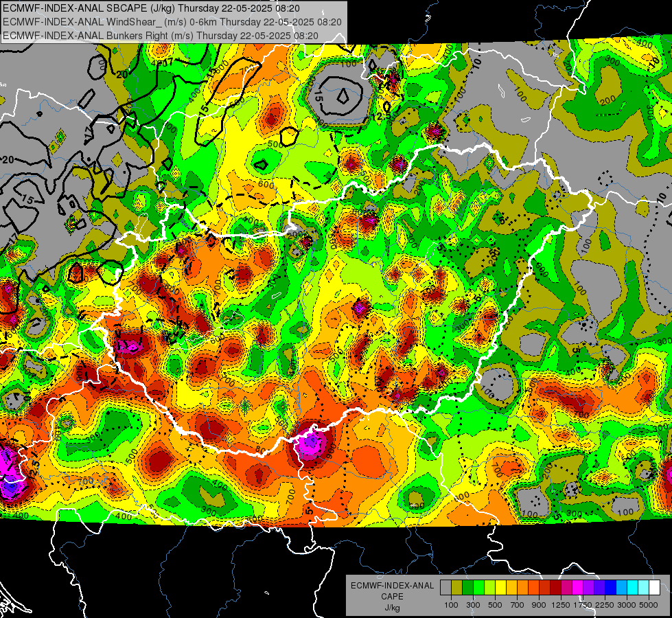The image size is (672, 618).
Task: Click the legend value 500
Action: 495,605
